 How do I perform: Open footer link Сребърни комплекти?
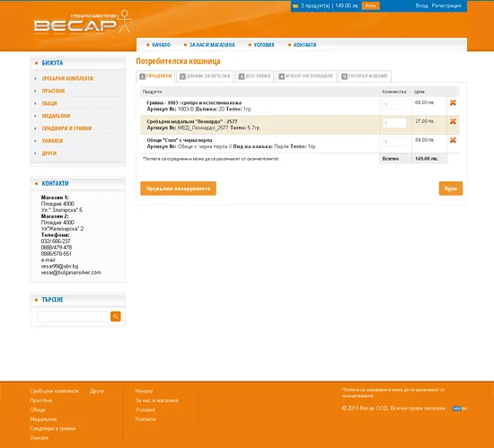pyautogui.click(x=54, y=391)
